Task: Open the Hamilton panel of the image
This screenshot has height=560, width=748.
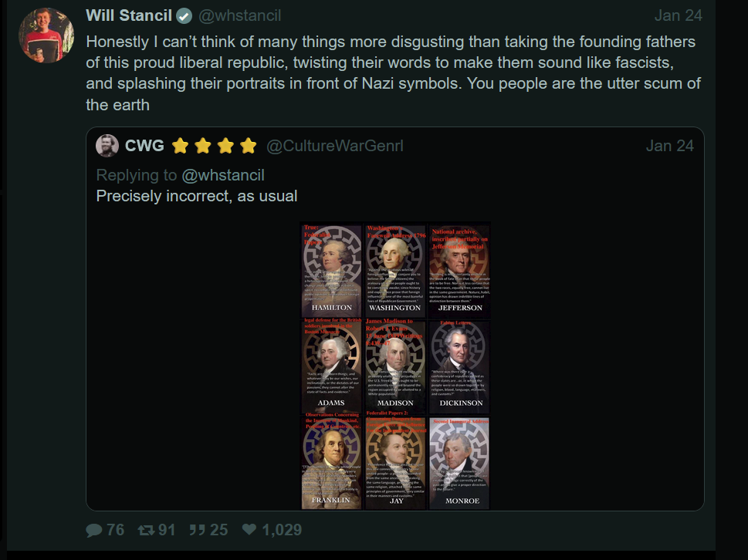Action: (x=331, y=270)
